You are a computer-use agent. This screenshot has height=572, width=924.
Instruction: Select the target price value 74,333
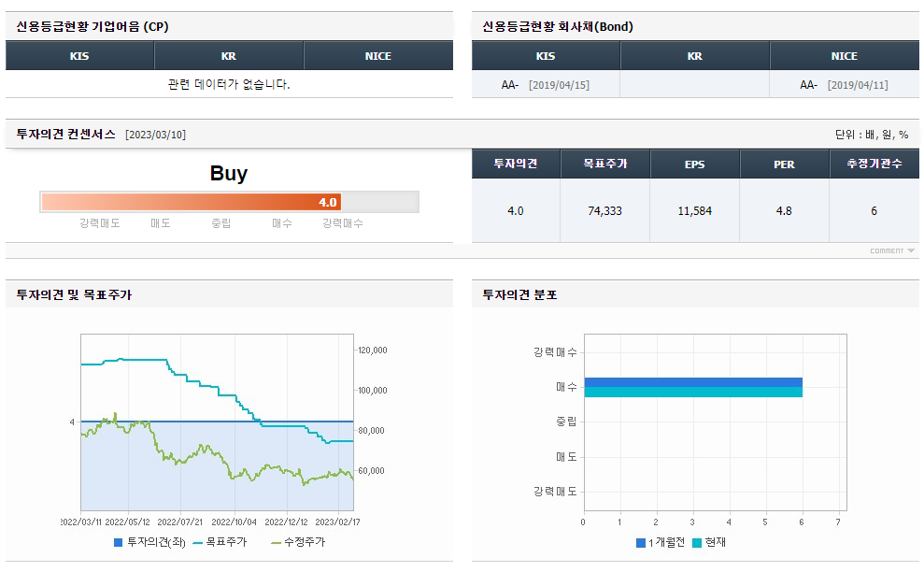(x=605, y=210)
